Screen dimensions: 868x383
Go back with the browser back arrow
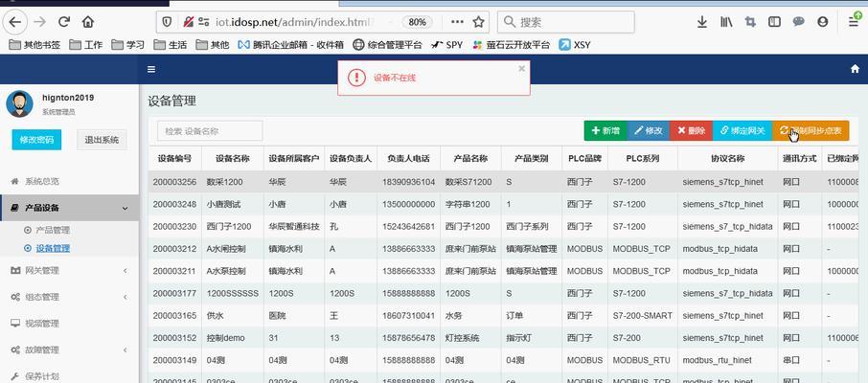coord(15,22)
